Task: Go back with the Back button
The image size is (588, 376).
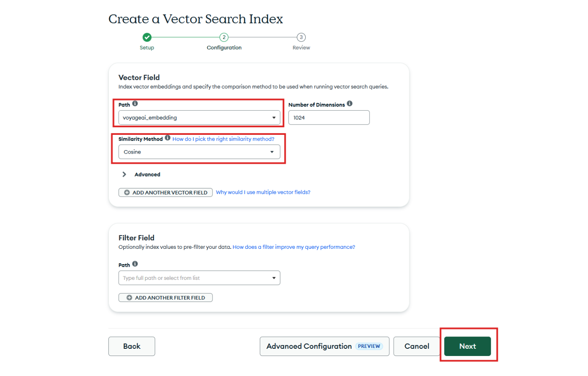Action: pos(131,346)
